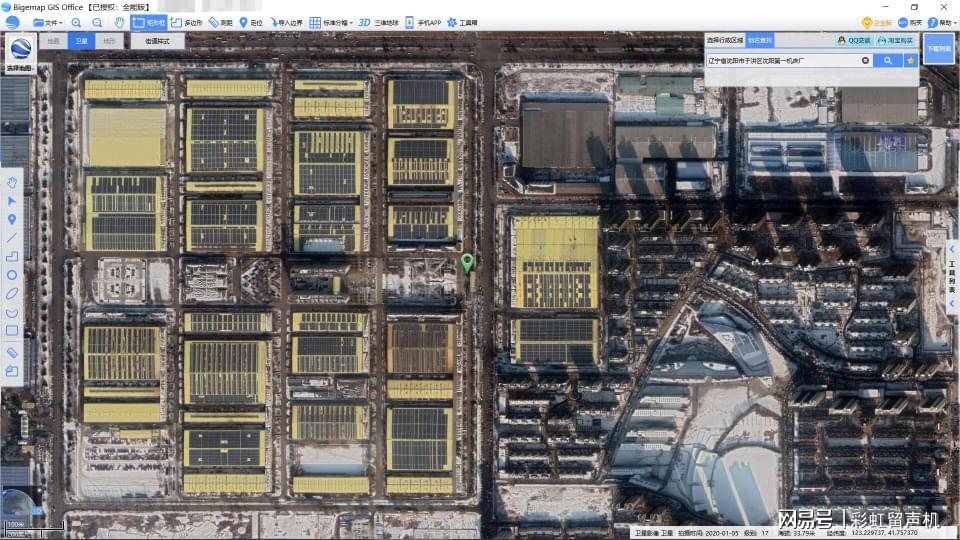Click the zoom out magnifier icon
This screenshot has height=540, width=960.
pyautogui.click(x=97, y=22)
